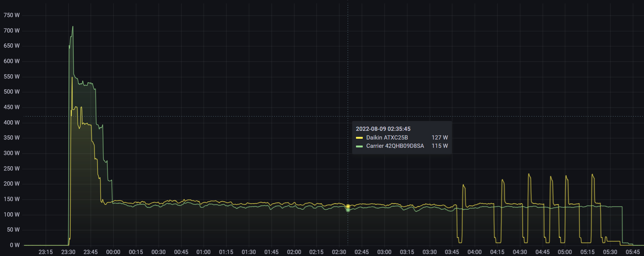Click the 23:30 time axis label
This screenshot has height=256, width=644.
[68, 252]
